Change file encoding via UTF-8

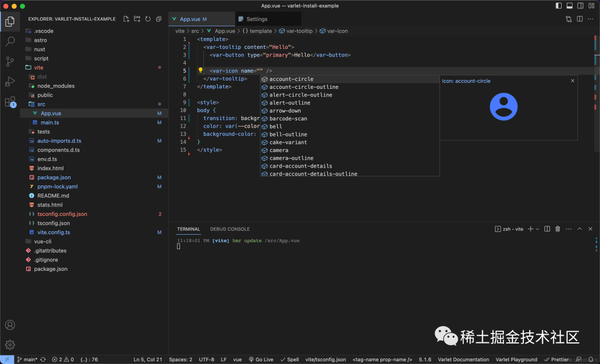207,360
